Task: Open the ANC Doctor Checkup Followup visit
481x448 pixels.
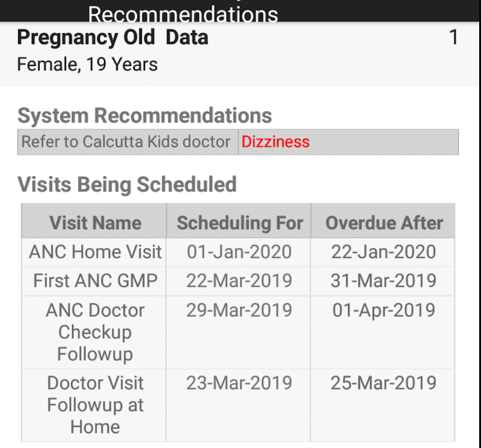Action: (x=95, y=332)
